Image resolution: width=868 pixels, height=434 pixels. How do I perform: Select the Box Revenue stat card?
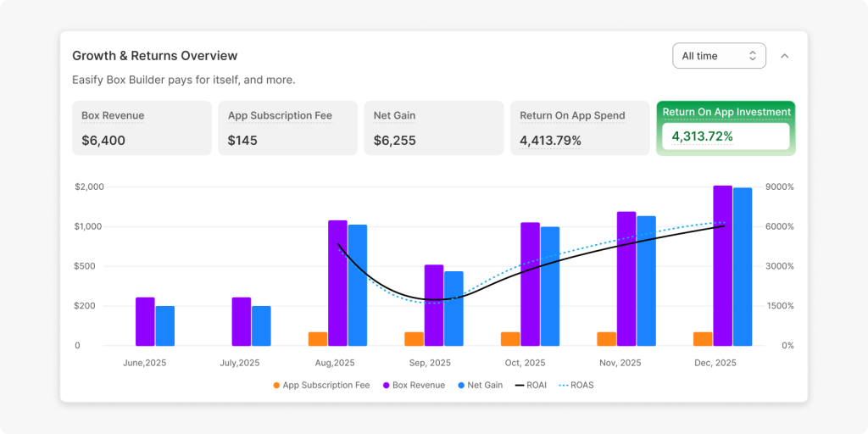[142, 128]
